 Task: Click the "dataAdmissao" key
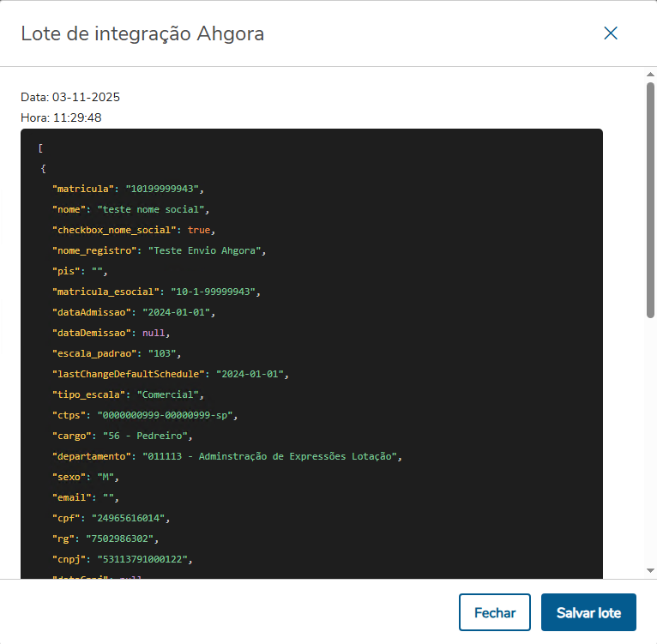point(92,311)
